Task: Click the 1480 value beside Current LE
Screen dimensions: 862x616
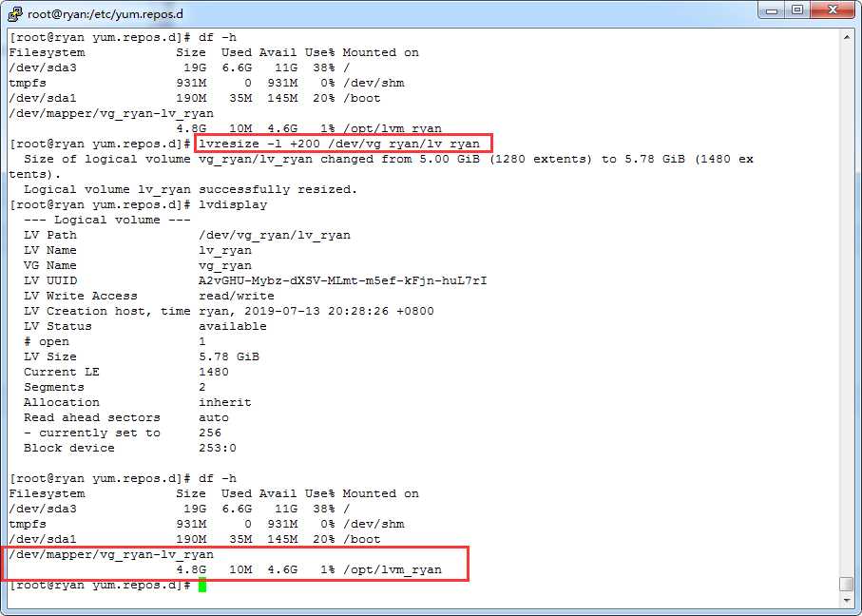Action: (213, 372)
